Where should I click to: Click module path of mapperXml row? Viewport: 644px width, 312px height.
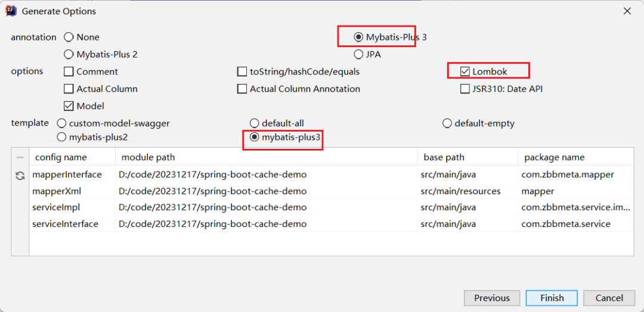(267, 191)
